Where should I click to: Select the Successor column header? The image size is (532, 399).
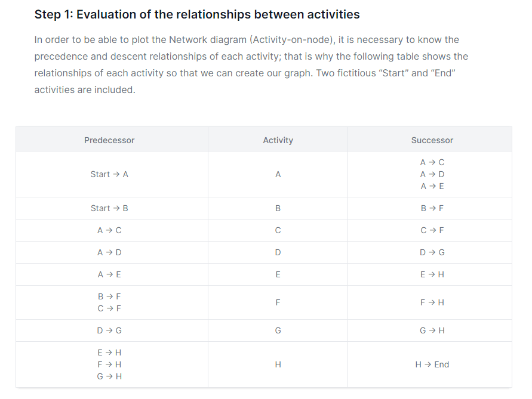click(432, 140)
